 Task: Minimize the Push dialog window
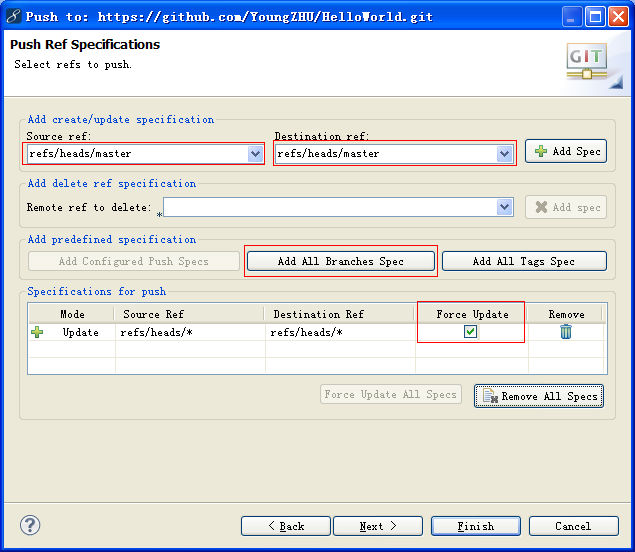(x=571, y=17)
